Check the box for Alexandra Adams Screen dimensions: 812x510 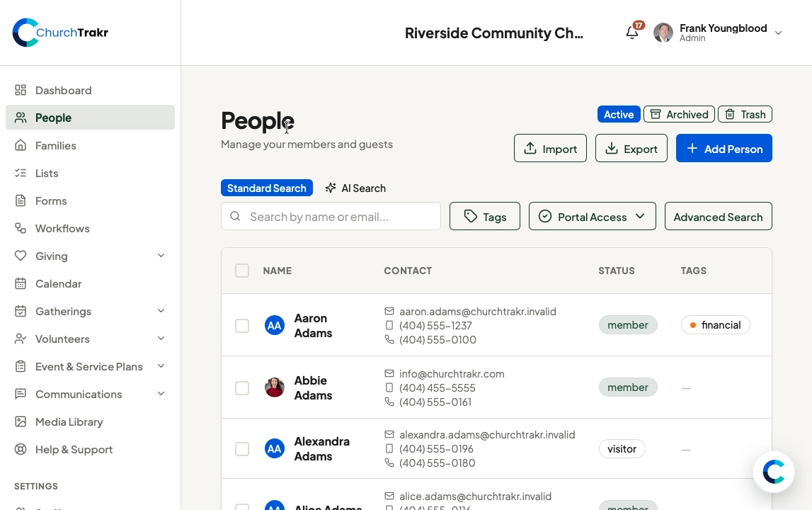pyautogui.click(x=242, y=449)
